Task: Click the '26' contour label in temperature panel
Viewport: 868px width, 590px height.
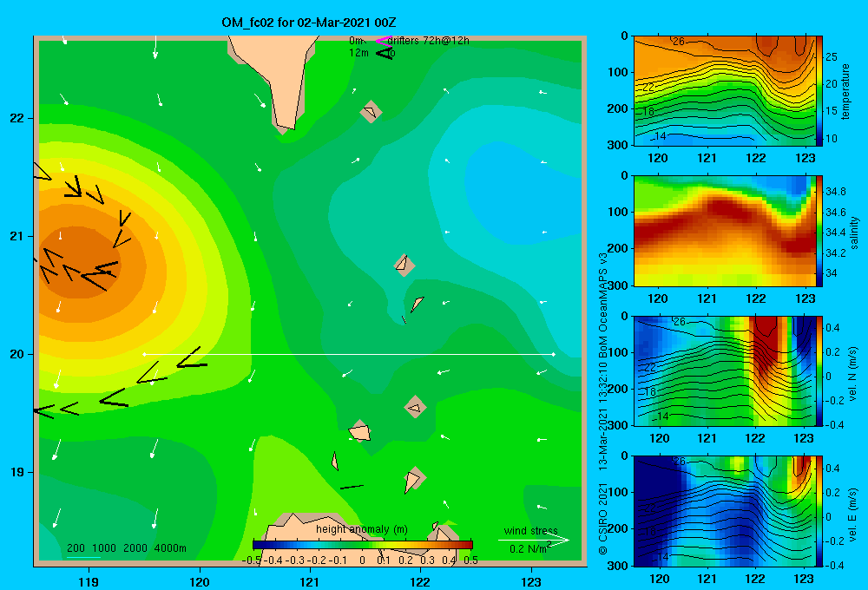Action: [679, 42]
